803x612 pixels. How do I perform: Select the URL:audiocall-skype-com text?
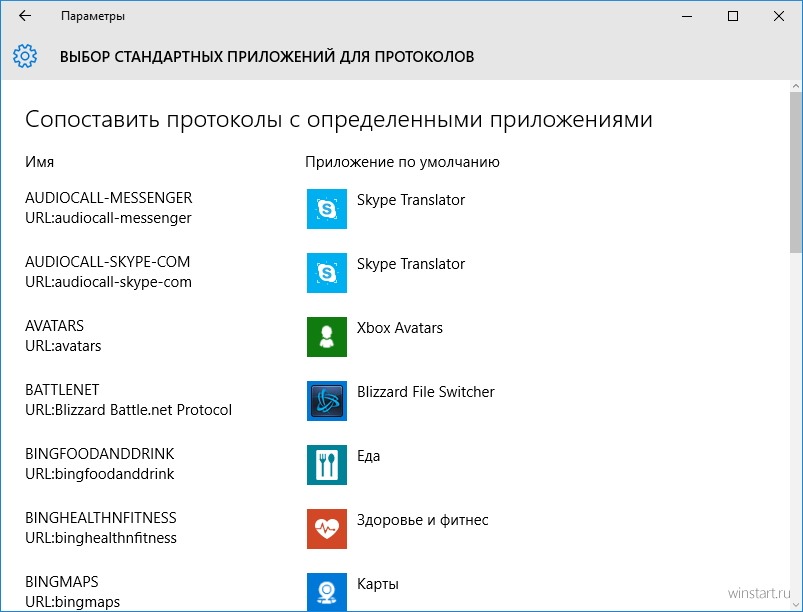pos(108,282)
